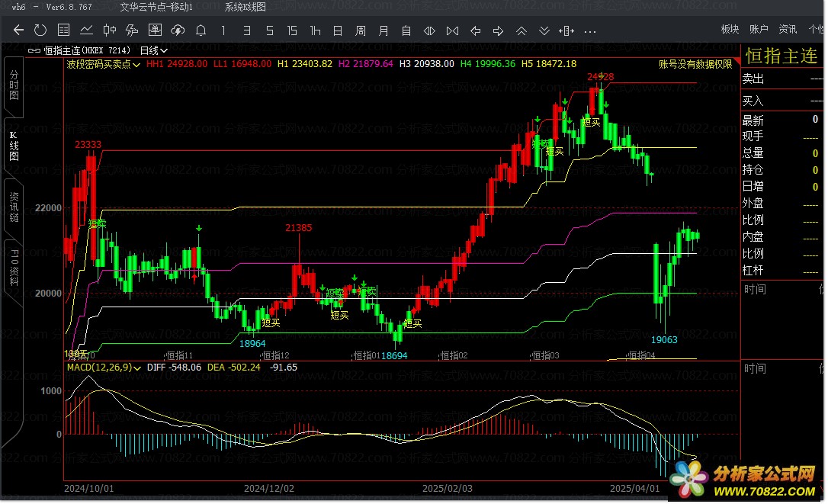Click the 2025/02/03 date on time axis

point(448,488)
